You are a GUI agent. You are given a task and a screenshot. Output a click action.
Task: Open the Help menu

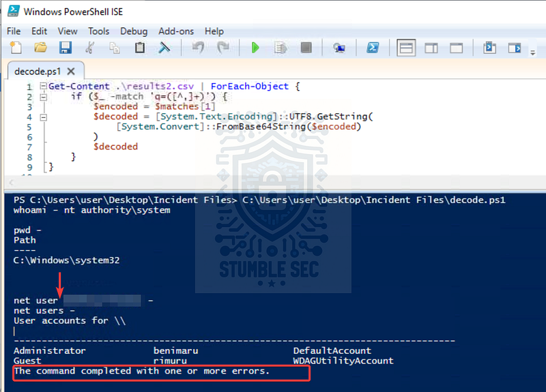tap(214, 31)
